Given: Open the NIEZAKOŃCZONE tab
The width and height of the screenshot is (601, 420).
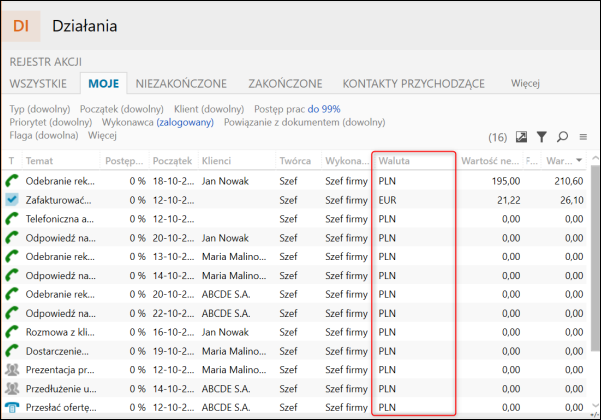Looking at the screenshot, I should 181,84.
